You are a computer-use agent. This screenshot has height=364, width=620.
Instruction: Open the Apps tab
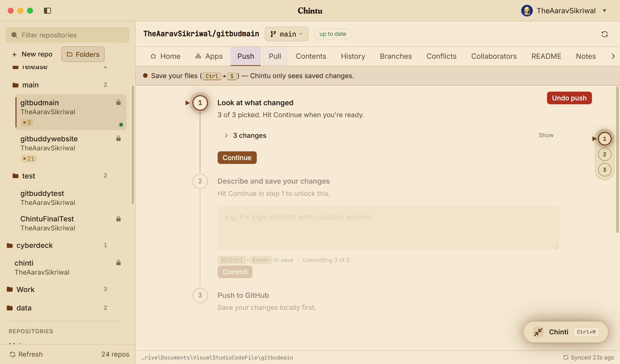click(209, 56)
